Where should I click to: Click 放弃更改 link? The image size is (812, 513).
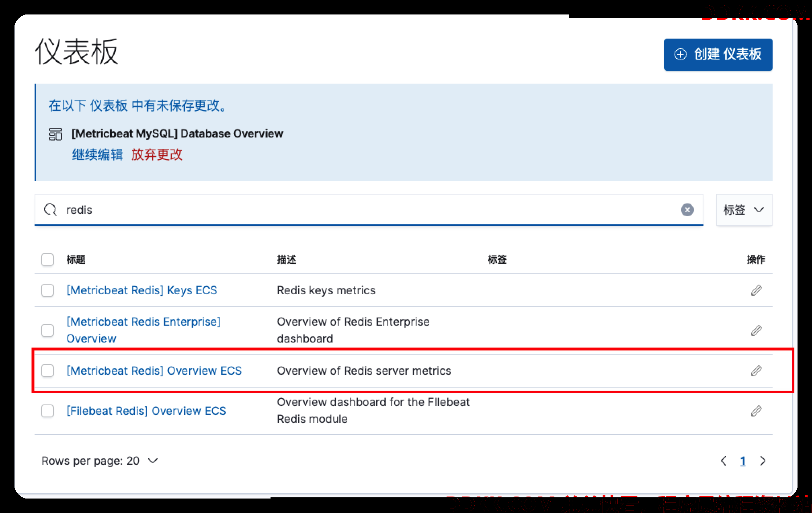[157, 155]
